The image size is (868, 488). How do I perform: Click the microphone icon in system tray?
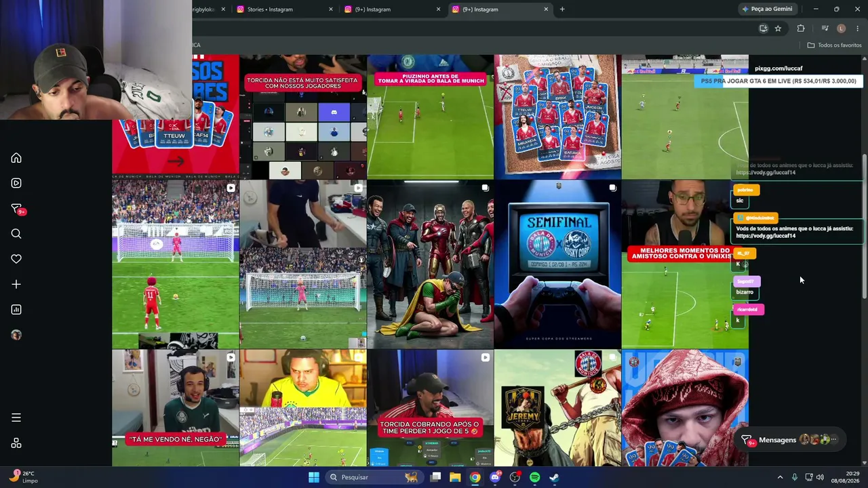click(x=794, y=477)
